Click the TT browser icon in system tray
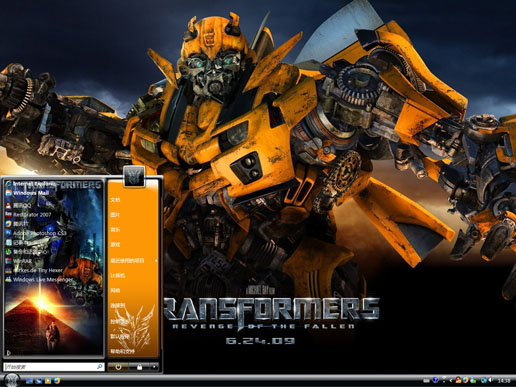The image size is (516, 387). pos(465,380)
